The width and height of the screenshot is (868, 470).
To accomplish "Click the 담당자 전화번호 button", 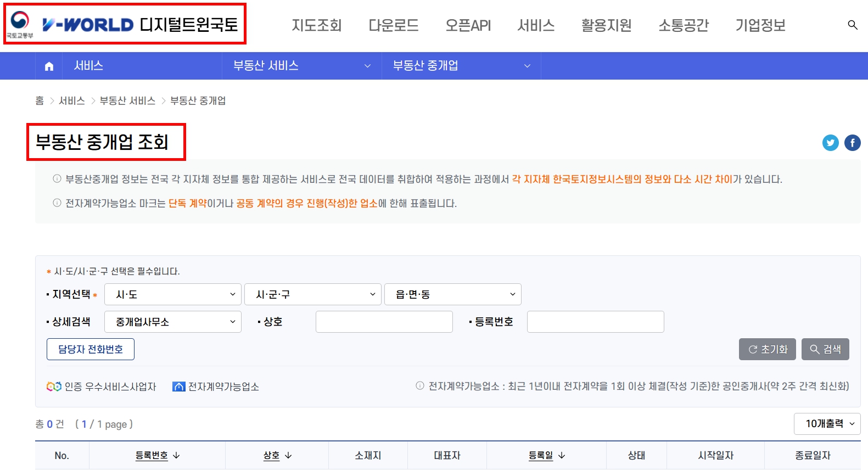I will 91,349.
